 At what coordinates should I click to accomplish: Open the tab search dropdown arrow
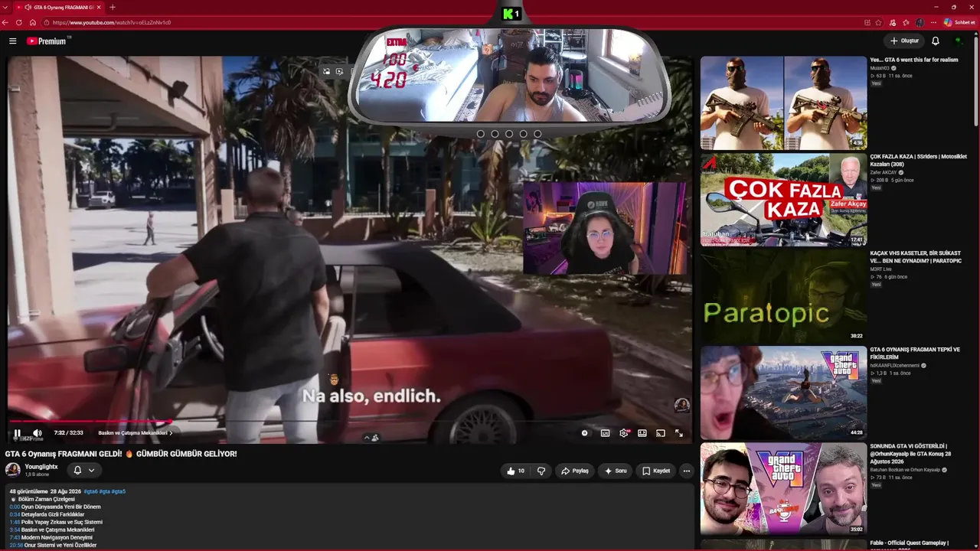pyautogui.click(x=5, y=7)
